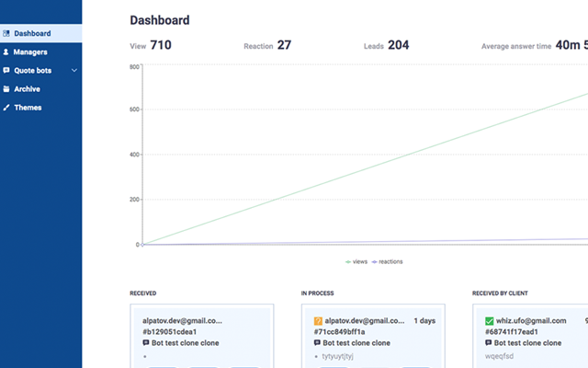Open lead #71cc849bff1a in In Process column

(x=339, y=332)
